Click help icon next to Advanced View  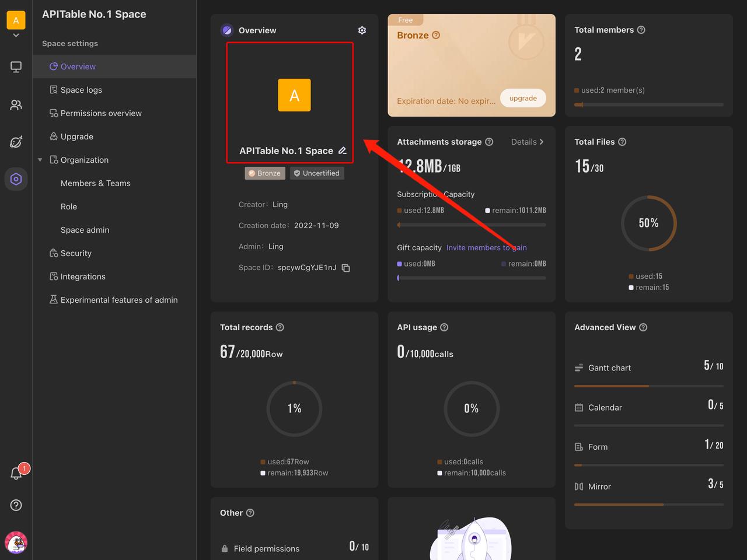(x=643, y=327)
